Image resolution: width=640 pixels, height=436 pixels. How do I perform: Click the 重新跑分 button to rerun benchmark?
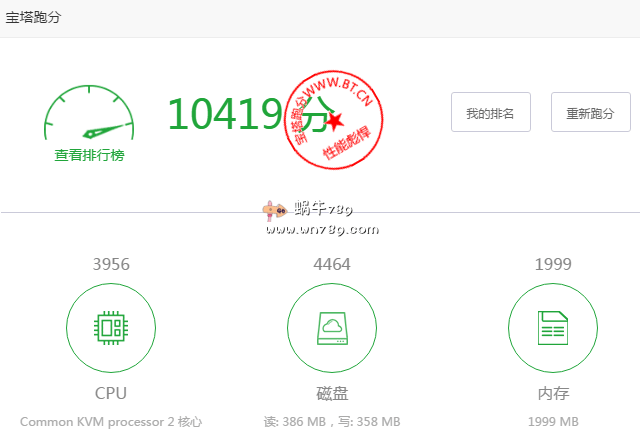pos(591,112)
